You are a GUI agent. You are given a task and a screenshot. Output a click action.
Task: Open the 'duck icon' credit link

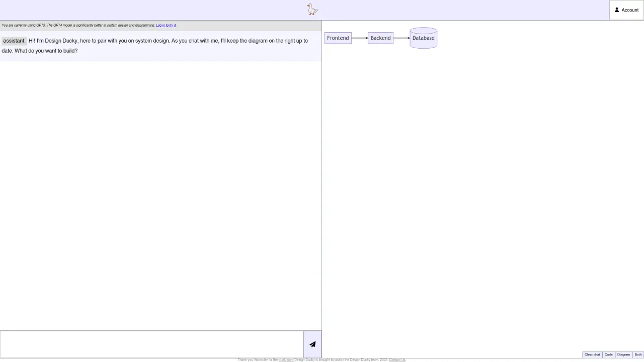[x=286, y=360]
